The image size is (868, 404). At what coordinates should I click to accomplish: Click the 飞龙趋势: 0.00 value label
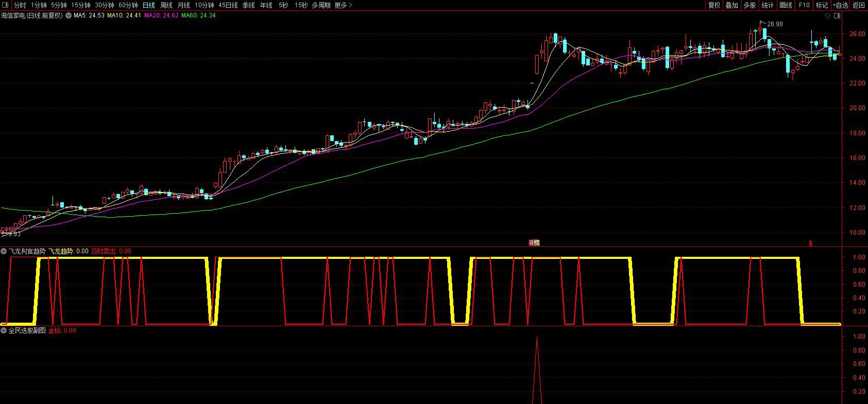pos(69,251)
